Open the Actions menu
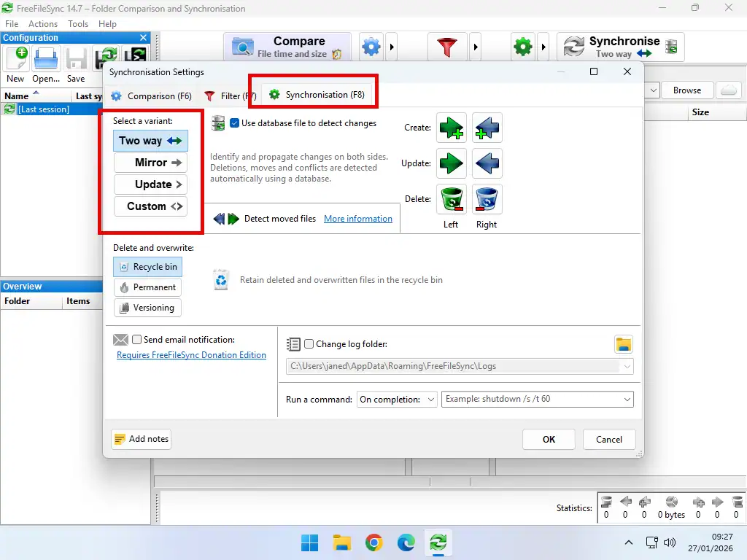The height and width of the screenshot is (560, 747). click(x=42, y=23)
